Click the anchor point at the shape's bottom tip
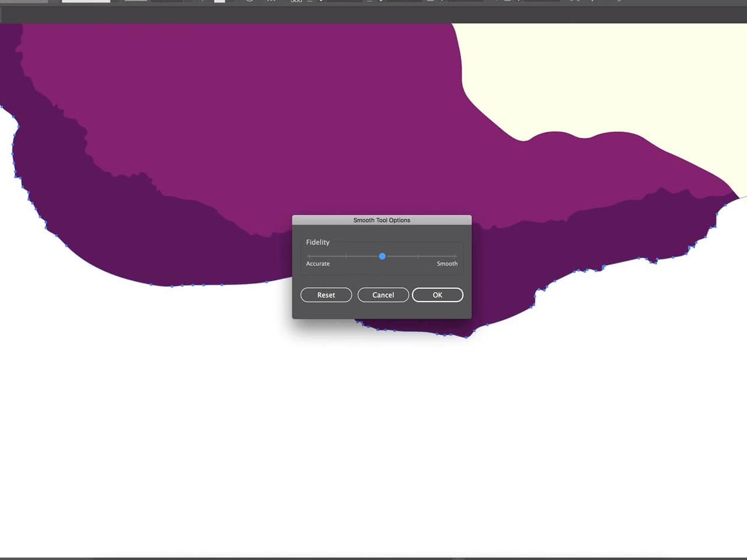The image size is (747, 560). [466, 337]
